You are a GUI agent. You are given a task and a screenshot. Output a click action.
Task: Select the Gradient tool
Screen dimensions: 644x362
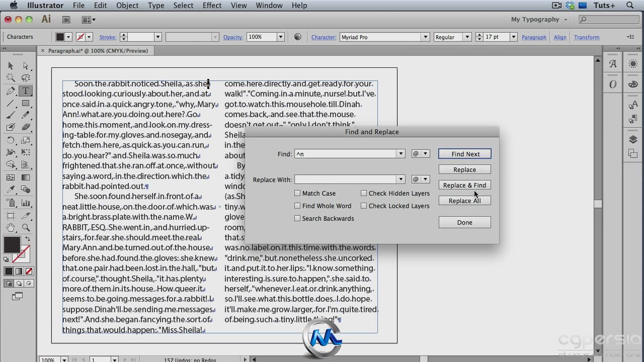click(x=26, y=177)
